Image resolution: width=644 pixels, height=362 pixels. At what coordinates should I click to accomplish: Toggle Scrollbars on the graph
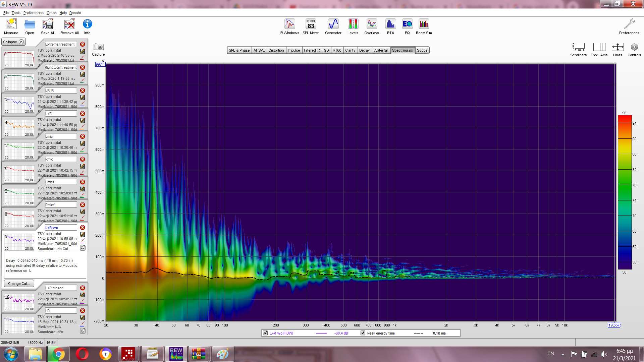[x=578, y=47]
